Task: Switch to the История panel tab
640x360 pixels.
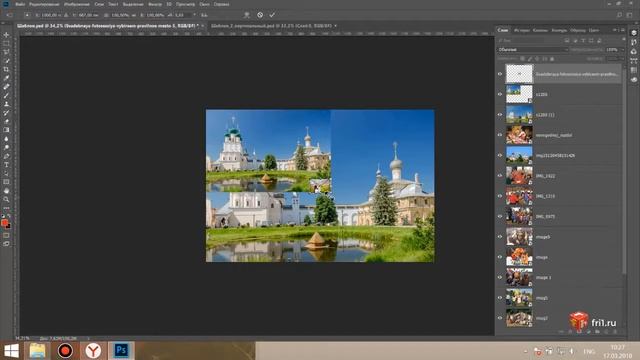Action: coord(522,30)
